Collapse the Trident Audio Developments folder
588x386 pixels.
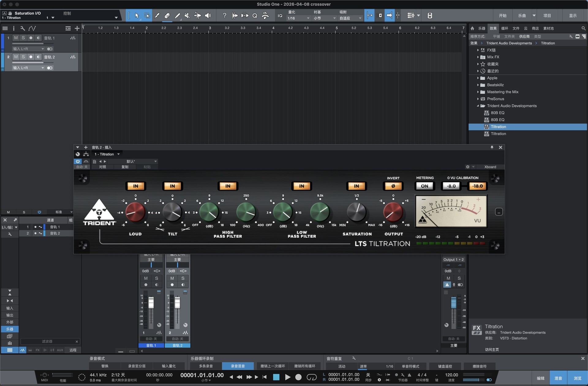478,106
